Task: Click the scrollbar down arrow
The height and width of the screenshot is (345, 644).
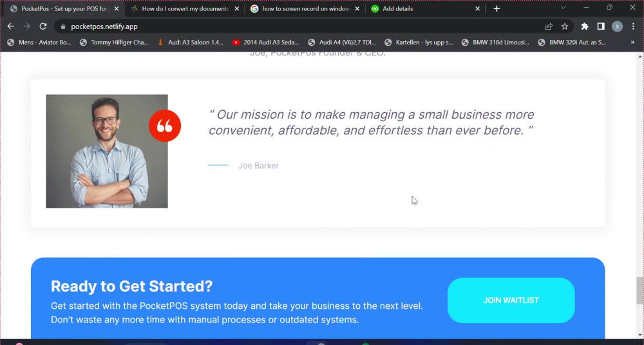Action: click(640, 335)
